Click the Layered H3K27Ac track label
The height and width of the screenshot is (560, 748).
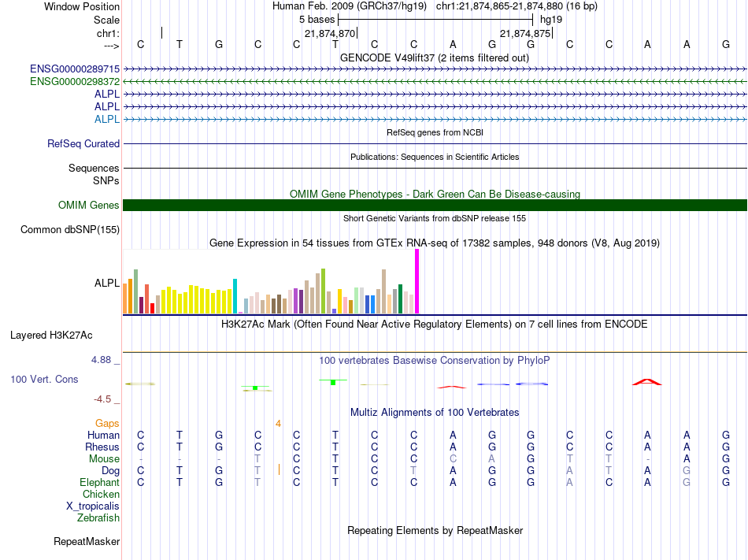coord(51,335)
